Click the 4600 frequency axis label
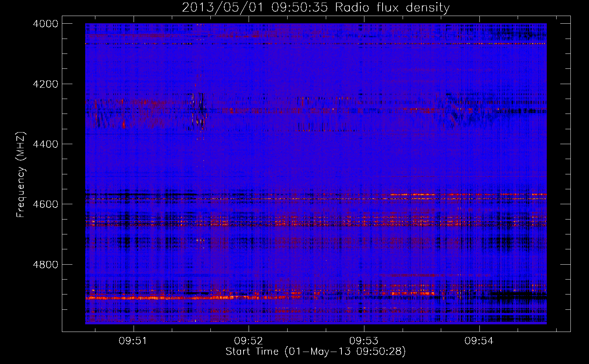The height and width of the screenshot is (364, 589). coord(46,204)
